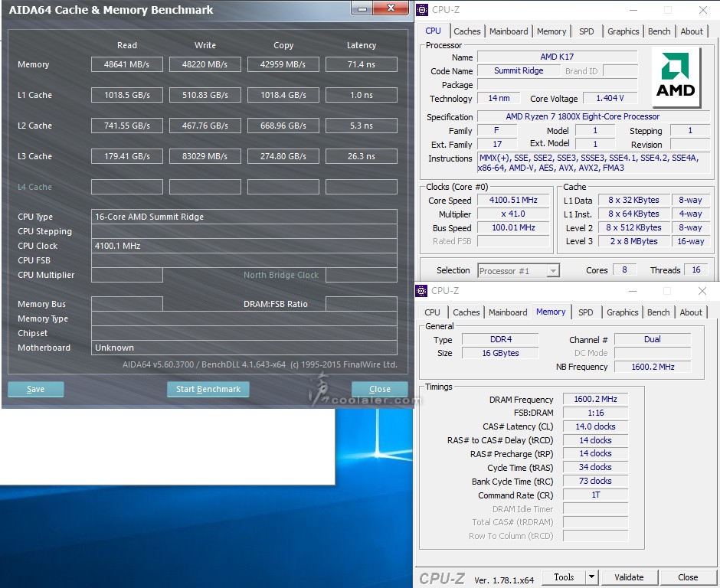
Task: Open the About tab in the top CPU-Z window
Action: [692, 31]
